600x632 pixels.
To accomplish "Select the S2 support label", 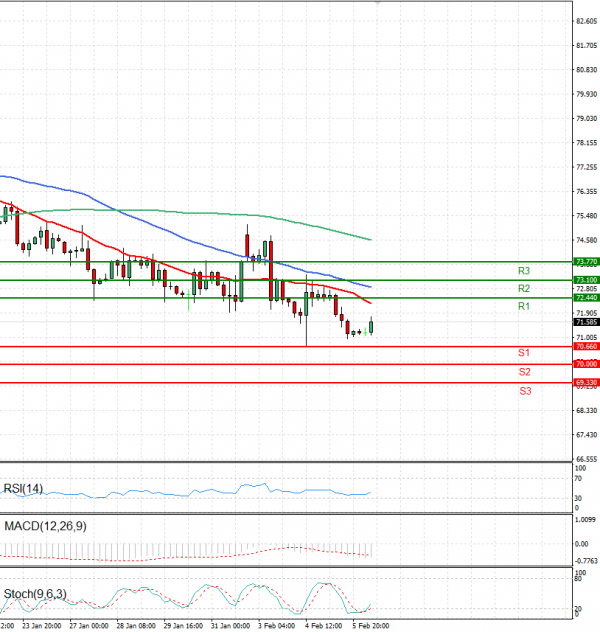I will (524, 372).
